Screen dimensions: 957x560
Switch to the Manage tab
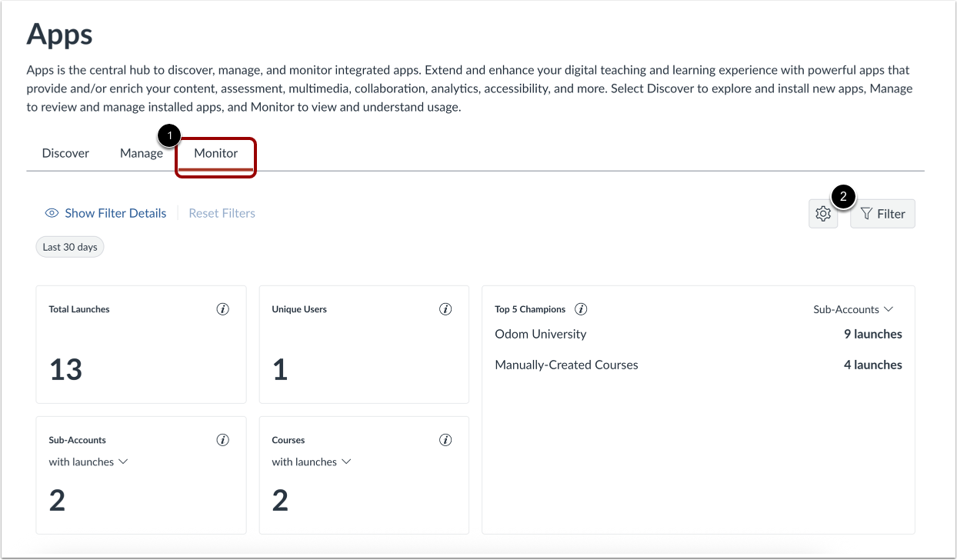(x=142, y=152)
